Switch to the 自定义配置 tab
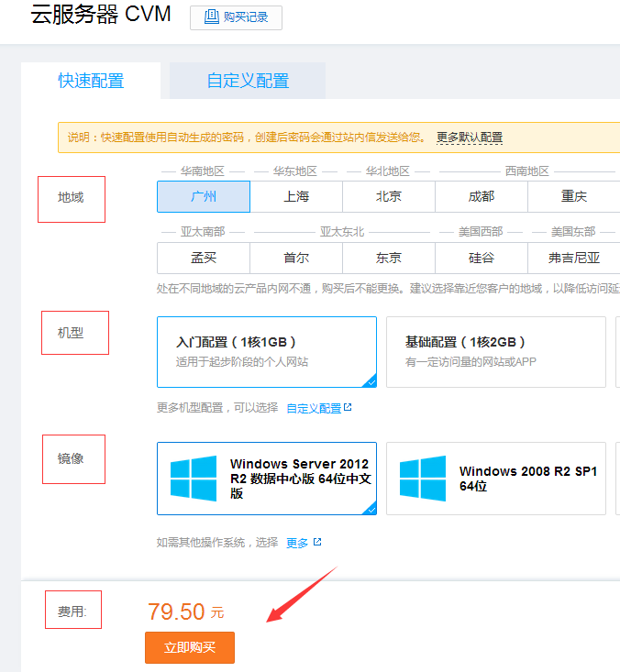 point(248,81)
